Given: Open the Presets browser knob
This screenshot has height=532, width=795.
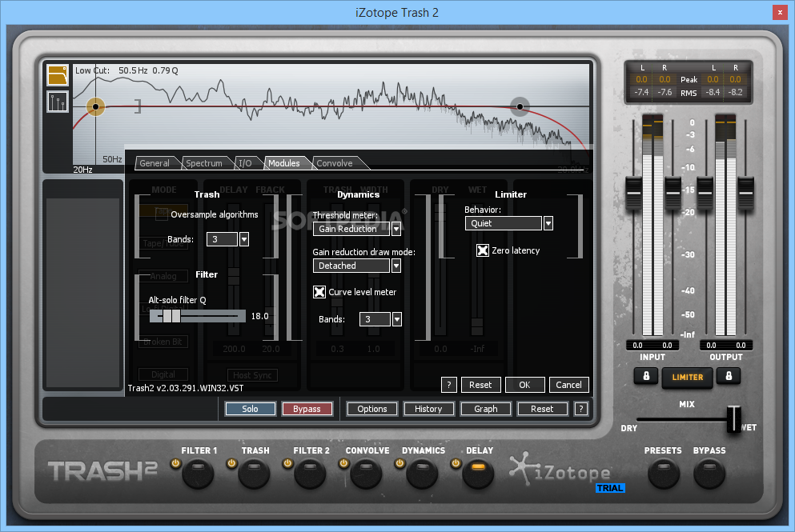Looking at the screenshot, I should tap(664, 474).
